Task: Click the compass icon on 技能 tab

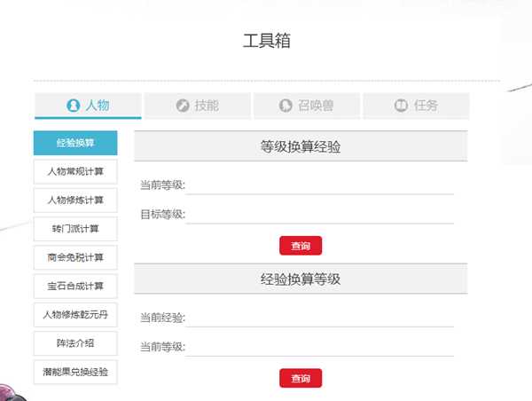Action: (x=183, y=106)
